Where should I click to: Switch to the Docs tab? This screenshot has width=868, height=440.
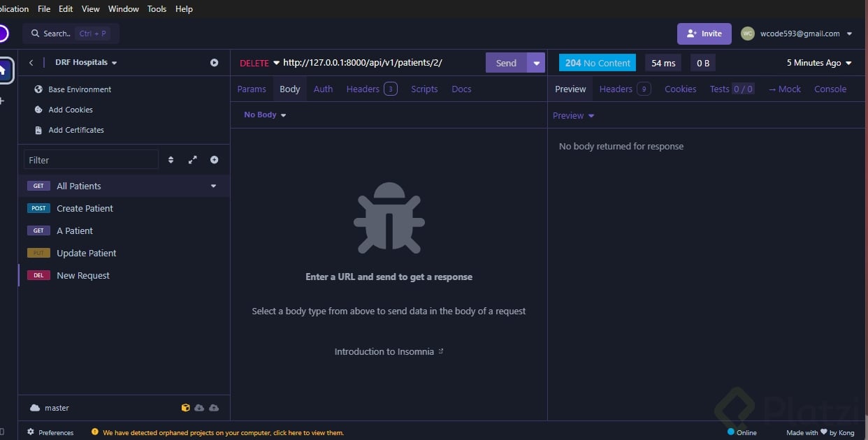click(461, 89)
